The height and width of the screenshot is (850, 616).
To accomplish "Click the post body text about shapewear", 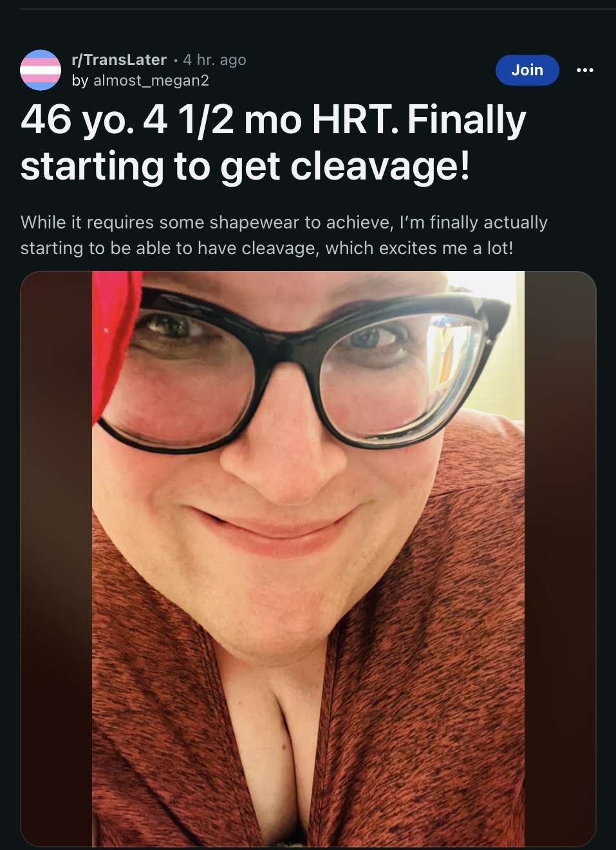I will [284, 235].
